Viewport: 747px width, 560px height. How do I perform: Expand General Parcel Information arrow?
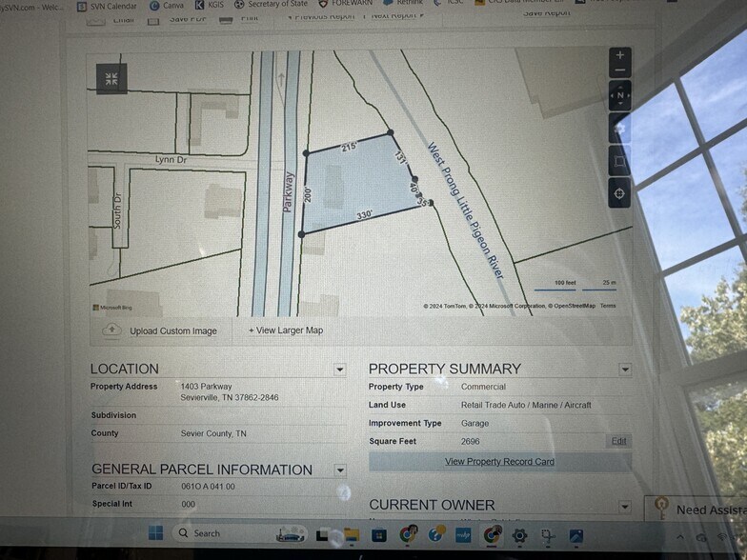pos(340,470)
